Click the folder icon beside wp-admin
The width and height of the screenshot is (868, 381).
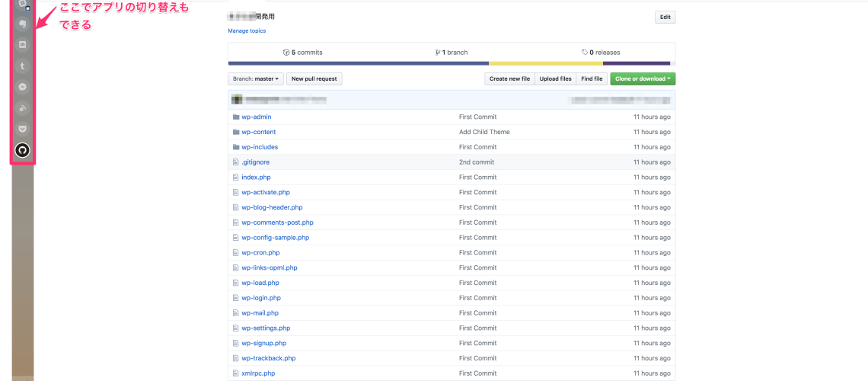(x=236, y=117)
